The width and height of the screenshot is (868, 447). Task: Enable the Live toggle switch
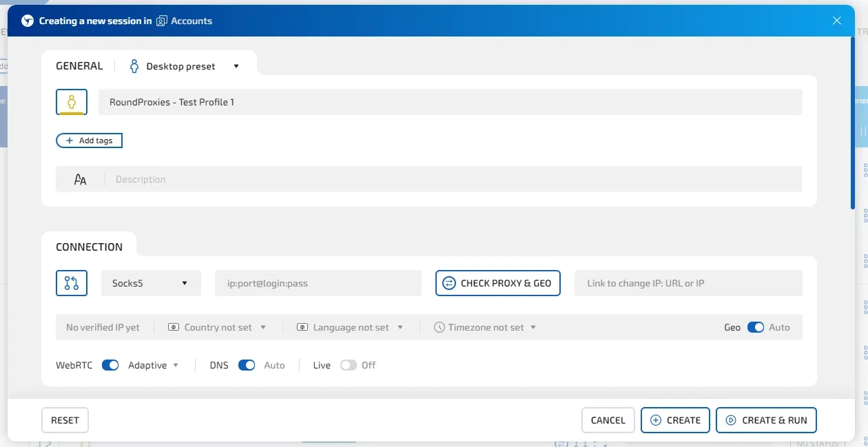(x=349, y=365)
